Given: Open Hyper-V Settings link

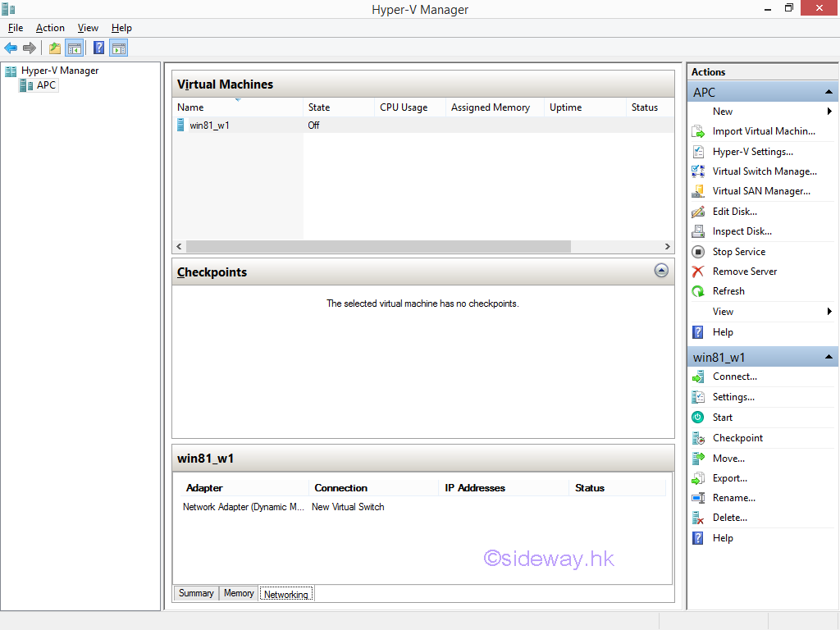Looking at the screenshot, I should pyautogui.click(x=752, y=152).
